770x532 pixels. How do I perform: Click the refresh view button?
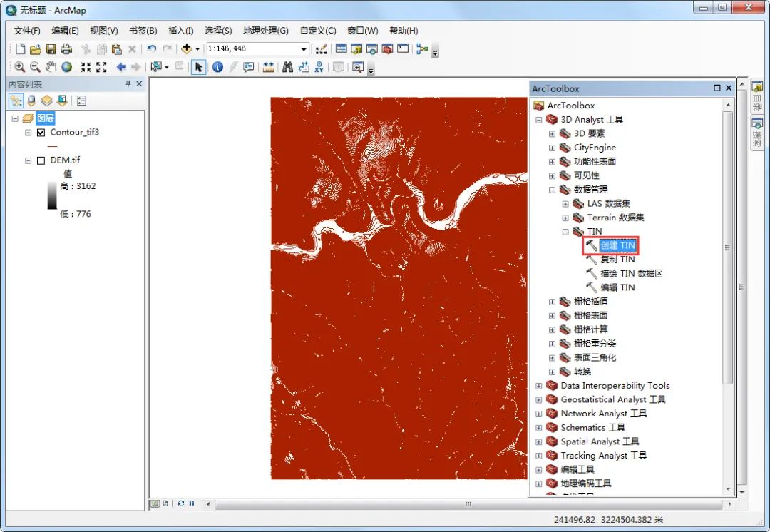point(181,503)
